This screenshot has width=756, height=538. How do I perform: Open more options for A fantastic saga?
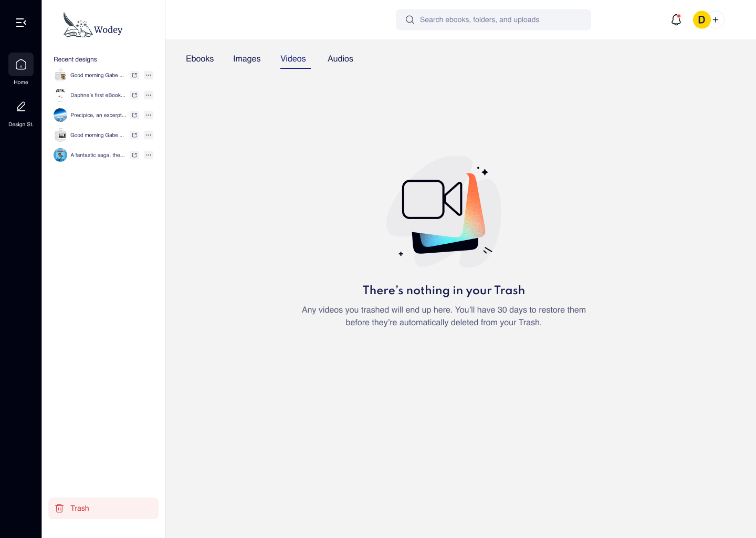coord(149,155)
